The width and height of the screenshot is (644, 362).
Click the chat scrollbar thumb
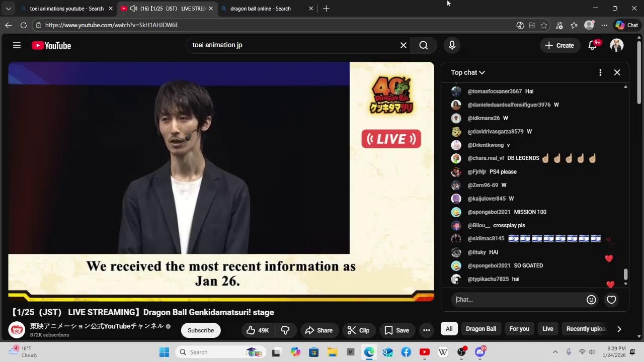pos(626,275)
